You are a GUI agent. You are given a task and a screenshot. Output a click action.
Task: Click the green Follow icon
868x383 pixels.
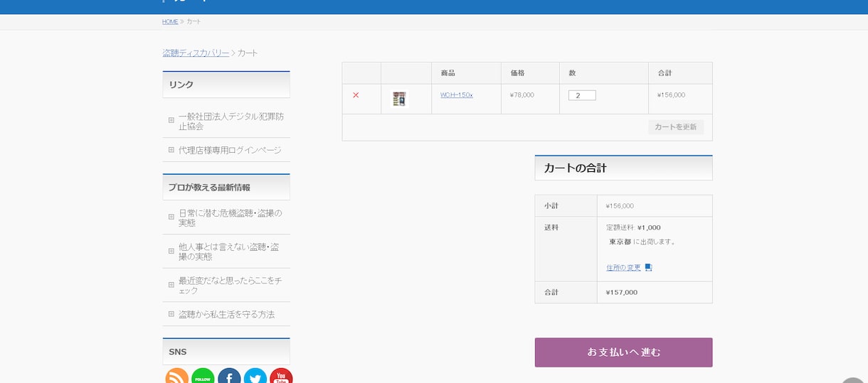[203, 376]
